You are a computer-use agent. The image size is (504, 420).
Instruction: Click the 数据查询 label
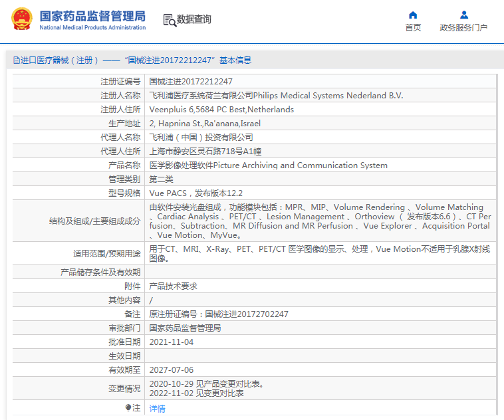194,19
